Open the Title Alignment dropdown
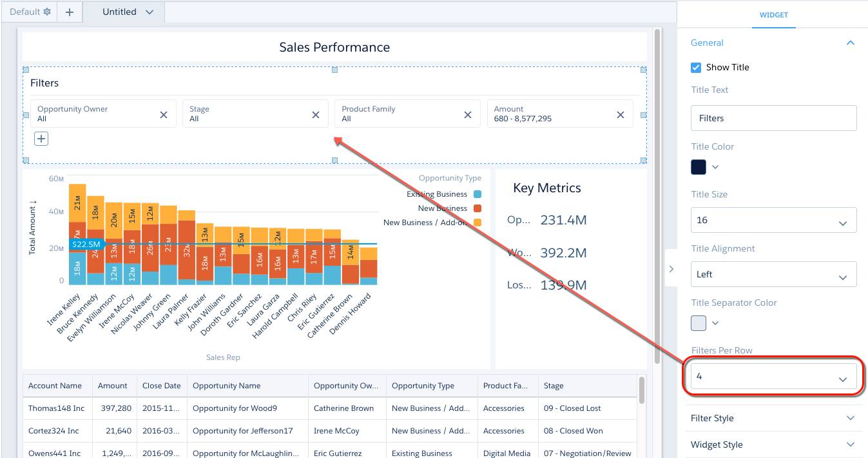868x458 pixels. click(x=773, y=274)
